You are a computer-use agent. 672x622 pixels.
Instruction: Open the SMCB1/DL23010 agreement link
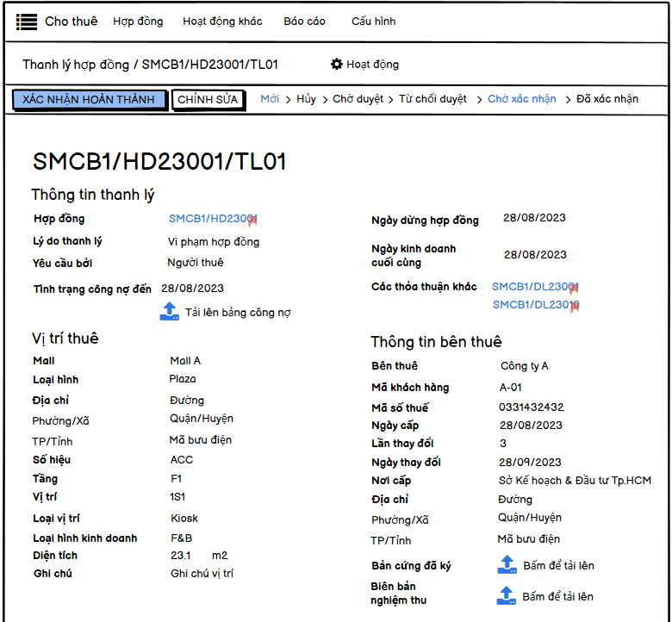click(536, 305)
